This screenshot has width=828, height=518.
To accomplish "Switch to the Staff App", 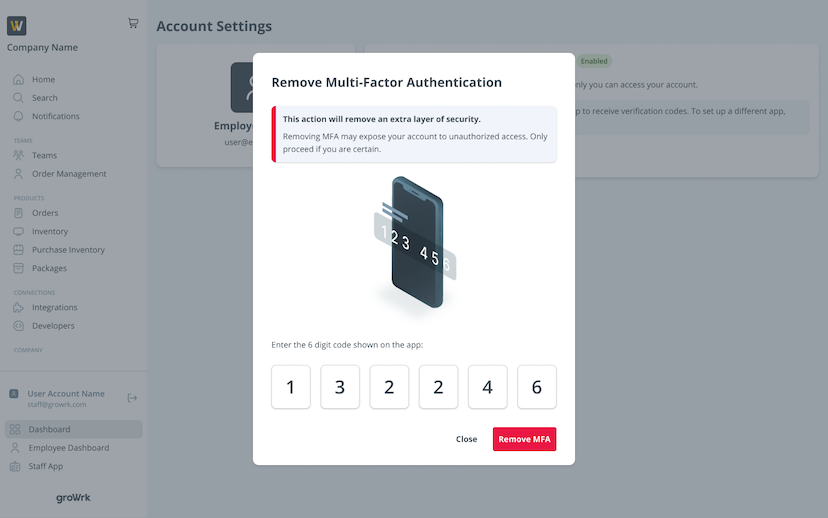I will 45,466.
